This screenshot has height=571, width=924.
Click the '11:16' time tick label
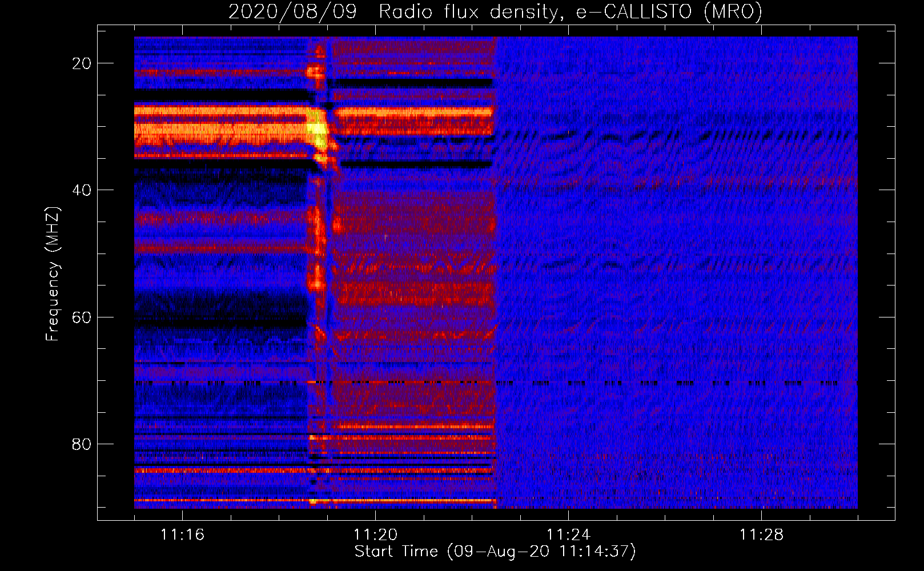tap(182, 534)
